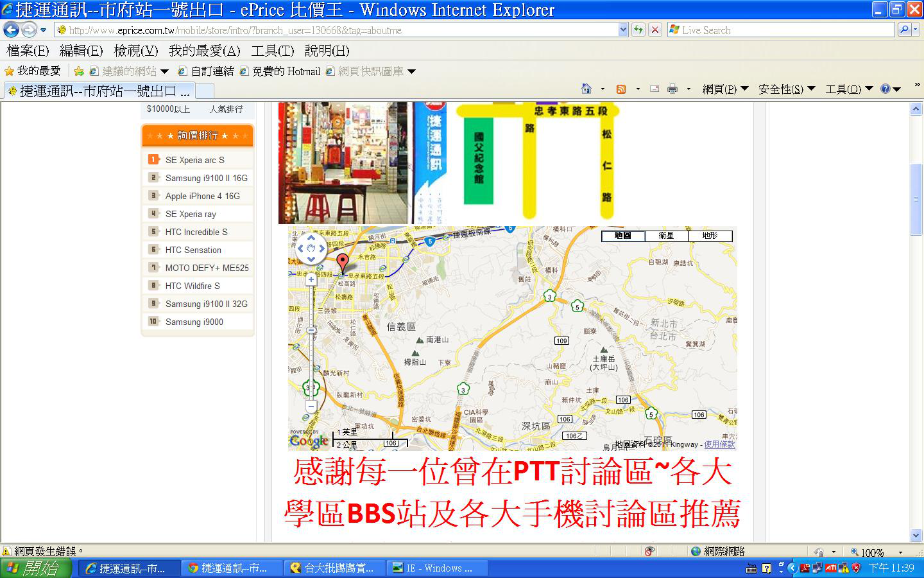
Task: Click the add to favorites bar icon
Action: click(78, 71)
